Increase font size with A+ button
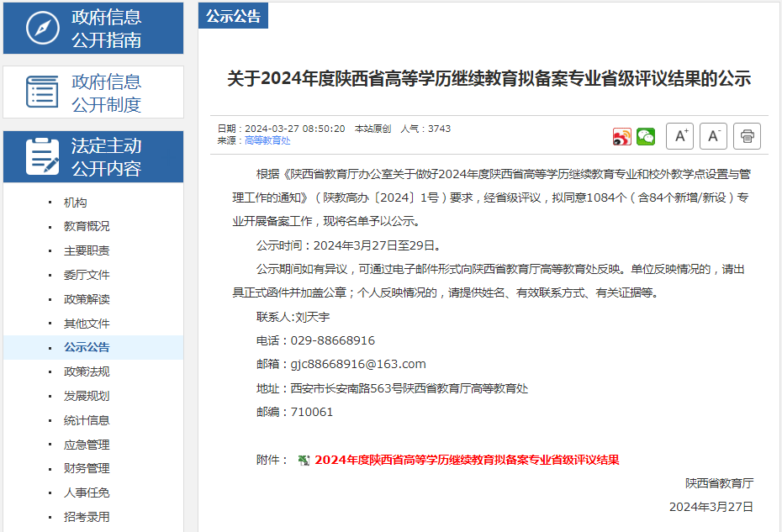The width and height of the screenshot is (782, 532). click(679, 135)
